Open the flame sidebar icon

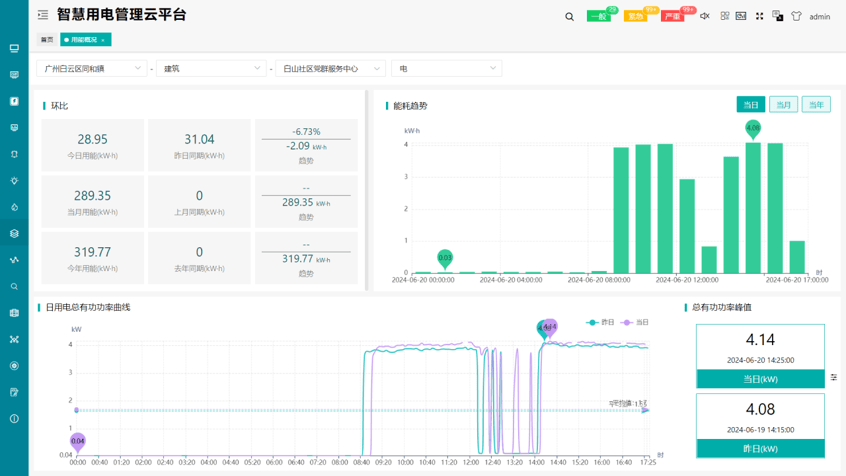(14, 207)
